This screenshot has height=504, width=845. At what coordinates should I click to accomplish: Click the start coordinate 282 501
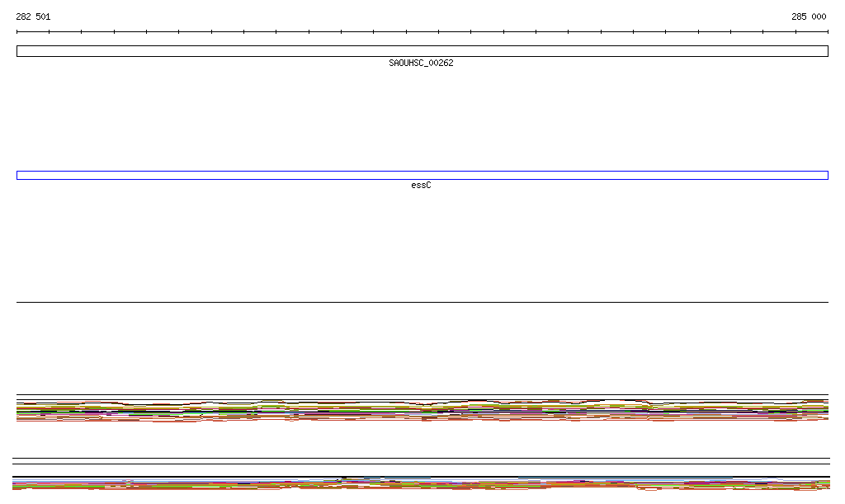[33, 16]
